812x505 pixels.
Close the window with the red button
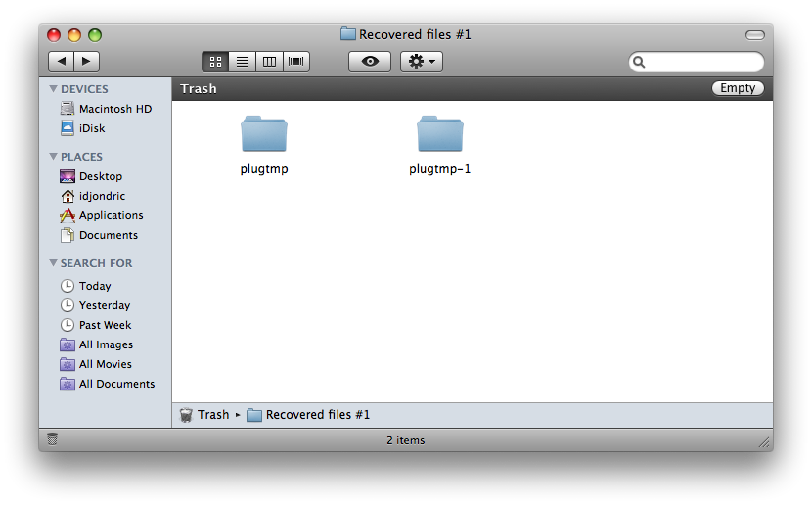coord(54,35)
